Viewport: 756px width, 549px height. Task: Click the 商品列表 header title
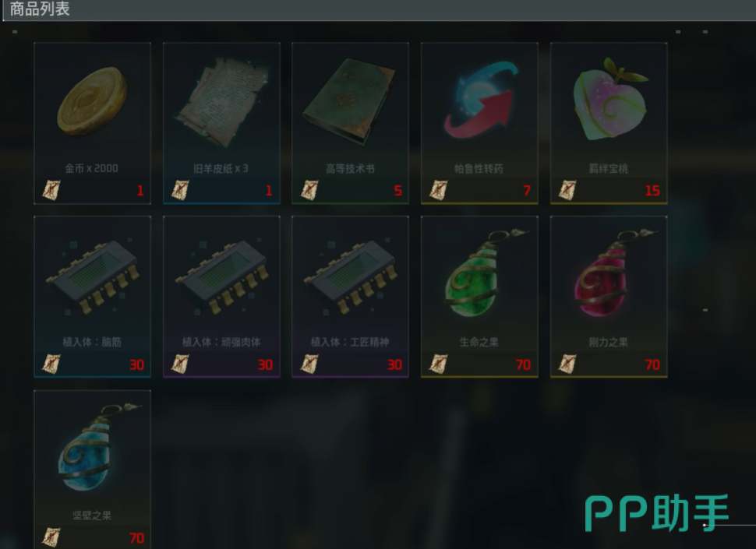point(40,9)
